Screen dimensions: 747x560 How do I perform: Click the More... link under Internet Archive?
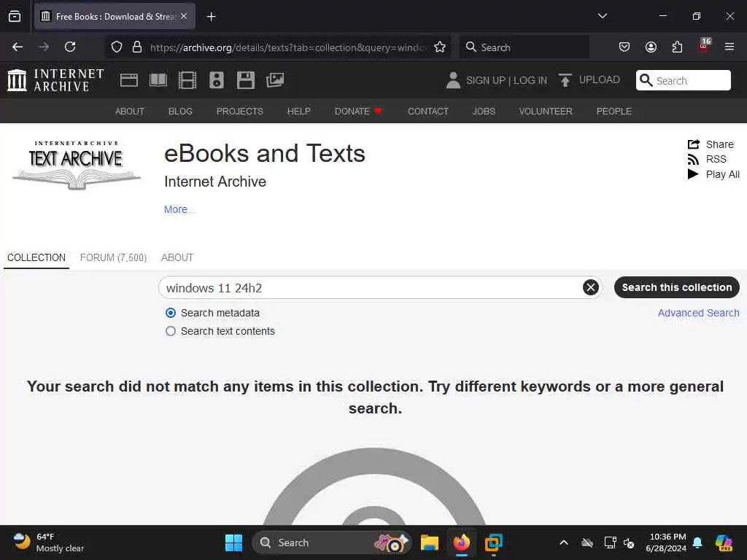179,209
